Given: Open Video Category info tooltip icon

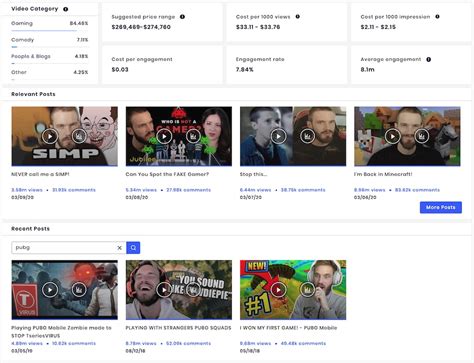Looking at the screenshot, I should tap(66, 9).
